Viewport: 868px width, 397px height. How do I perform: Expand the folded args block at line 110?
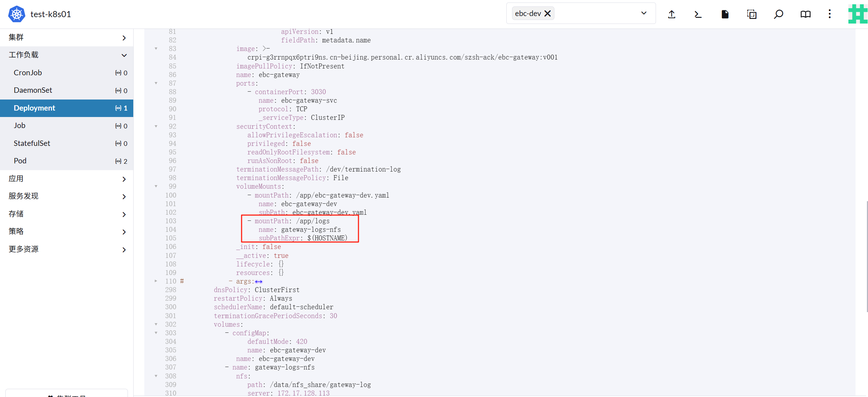coord(156,281)
